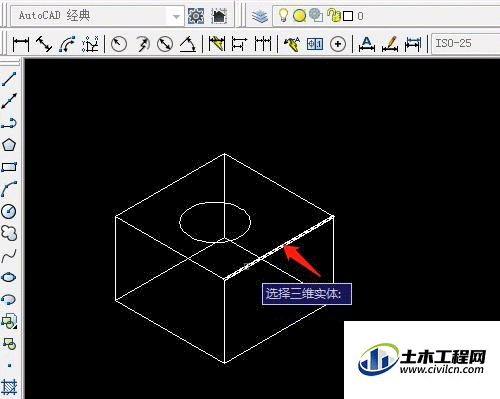
Task: Open the Quick Leader tool
Action: (292, 44)
